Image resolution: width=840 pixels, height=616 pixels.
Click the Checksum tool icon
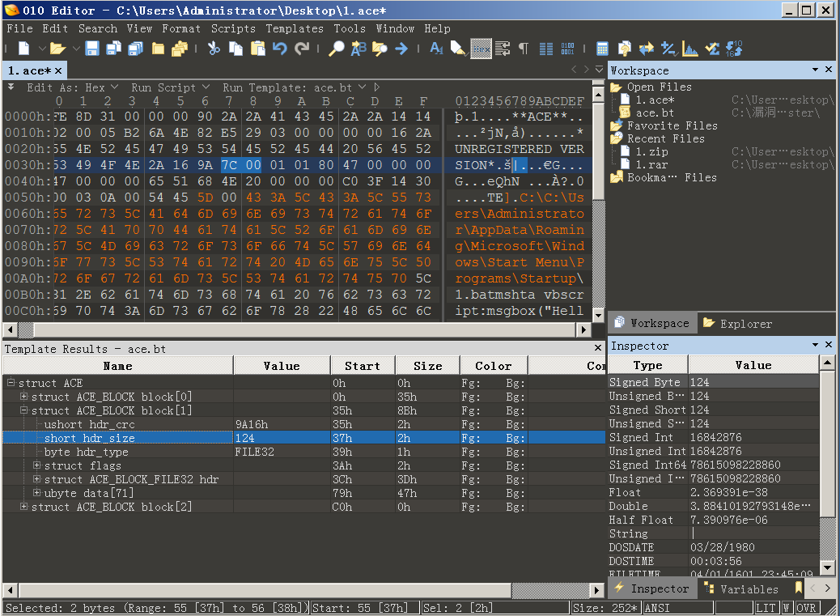[712, 49]
